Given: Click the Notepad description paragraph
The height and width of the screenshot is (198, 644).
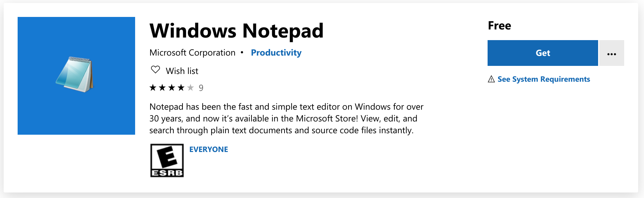Looking at the screenshot, I should (286, 119).
